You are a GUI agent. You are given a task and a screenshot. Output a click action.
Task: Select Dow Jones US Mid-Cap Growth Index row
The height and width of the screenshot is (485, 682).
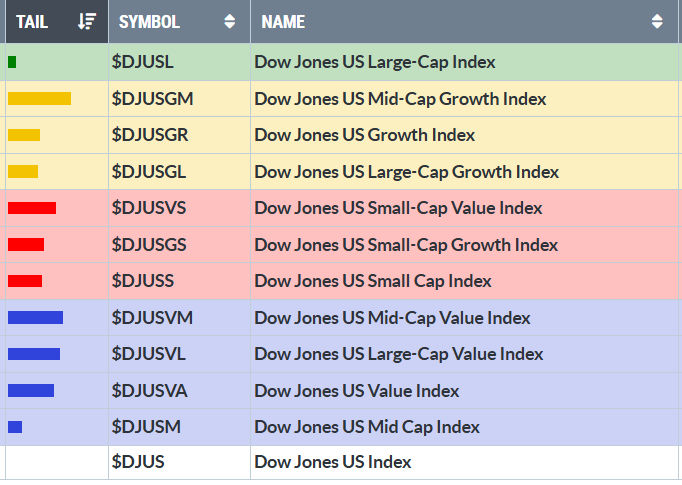coord(400,99)
